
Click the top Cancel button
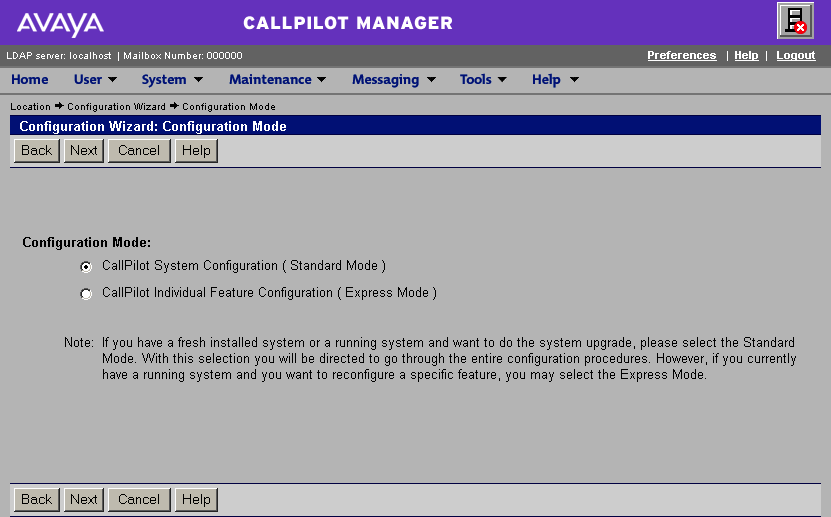[x=139, y=151]
